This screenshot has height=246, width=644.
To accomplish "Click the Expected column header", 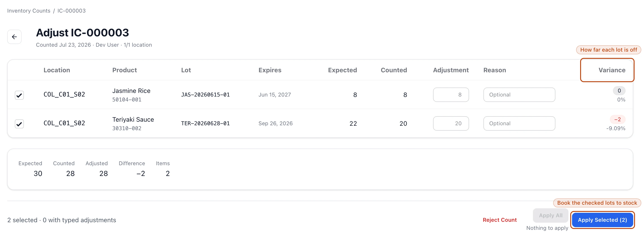I will pyautogui.click(x=342, y=70).
